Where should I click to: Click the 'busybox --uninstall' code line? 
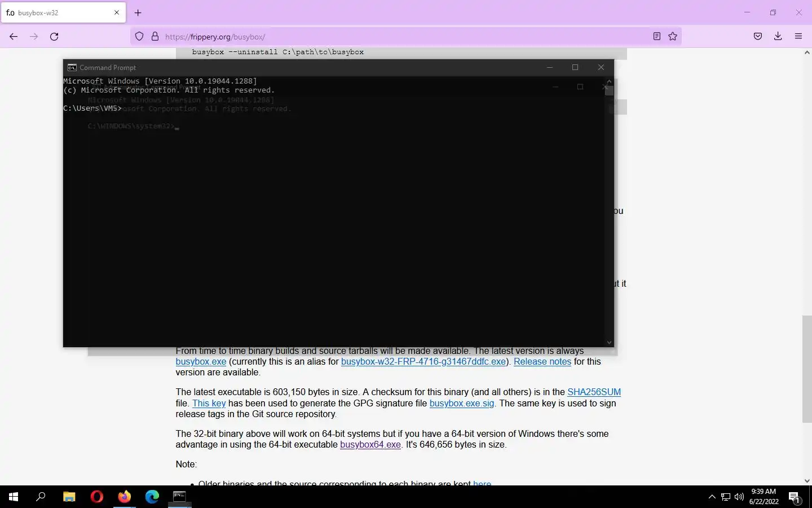[277, 52]
